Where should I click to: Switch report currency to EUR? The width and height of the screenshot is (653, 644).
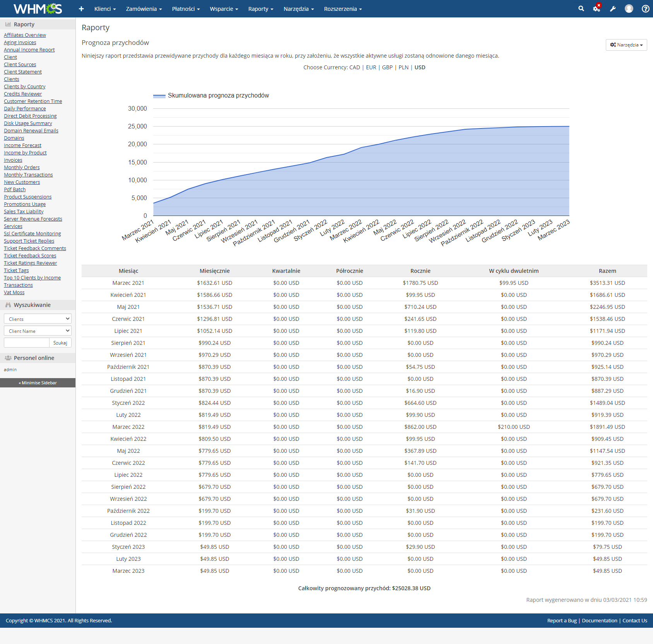click(371, 67)
